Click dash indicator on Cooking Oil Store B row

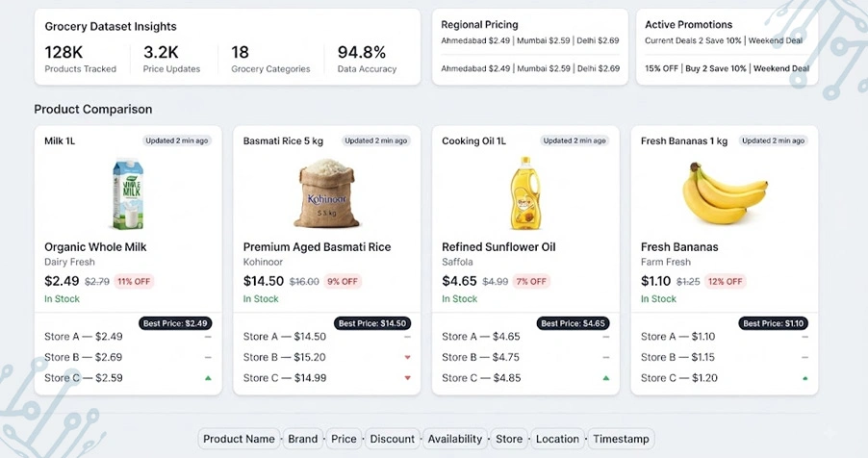tap(606, 357)
